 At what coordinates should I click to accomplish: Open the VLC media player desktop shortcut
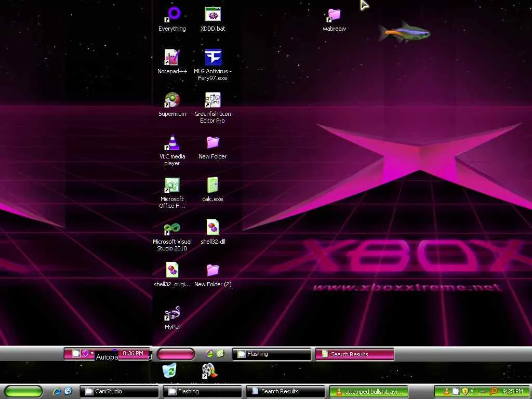pyautogui.click(x=172, y=150)
